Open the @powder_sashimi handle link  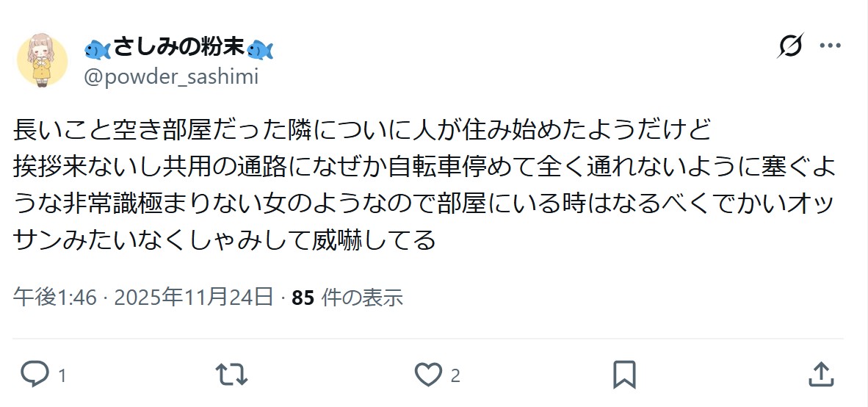point(171,76)
